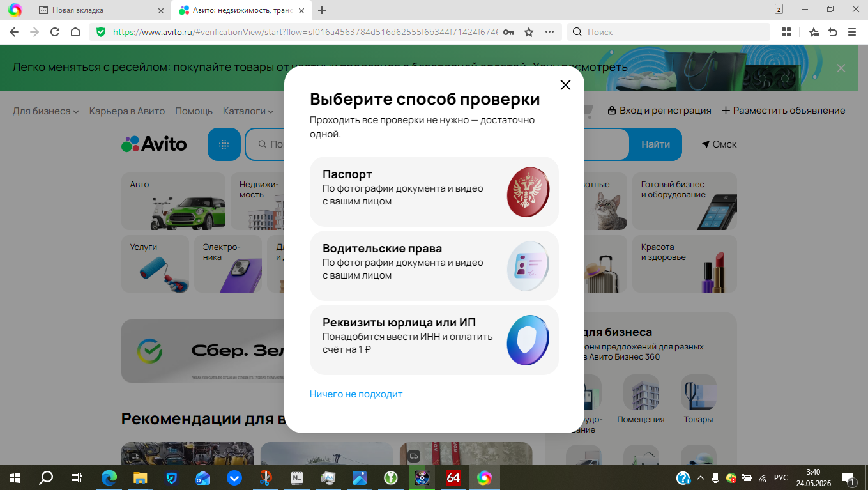
Task: Show hidden tray icons chevron
Action: (x=701, y=477)
